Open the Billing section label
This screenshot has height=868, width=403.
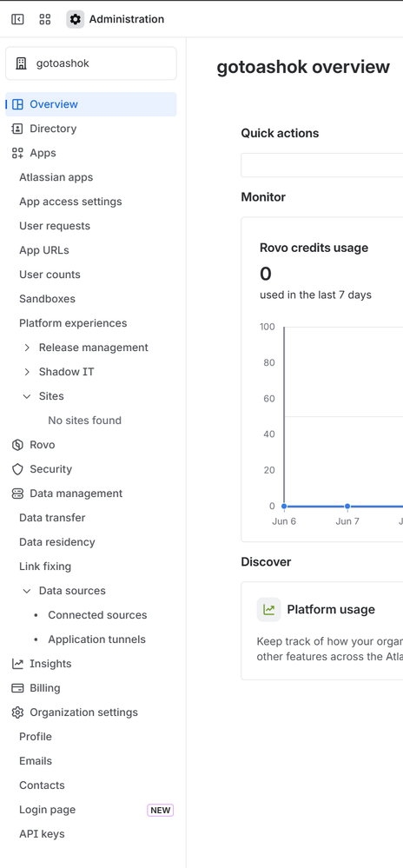click(x=45, y=687)
